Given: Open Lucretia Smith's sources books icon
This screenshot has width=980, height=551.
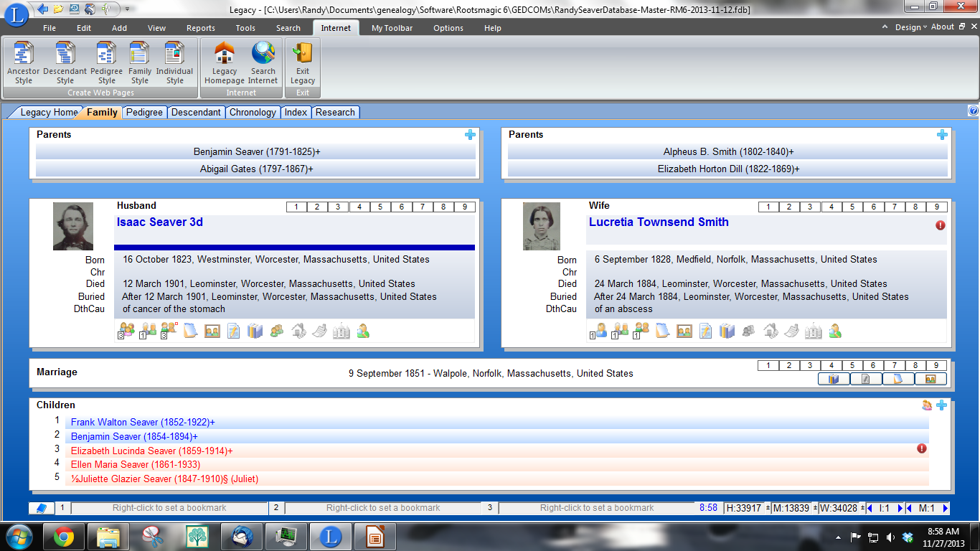Looking at the screenshot, I should pos(727,331).
